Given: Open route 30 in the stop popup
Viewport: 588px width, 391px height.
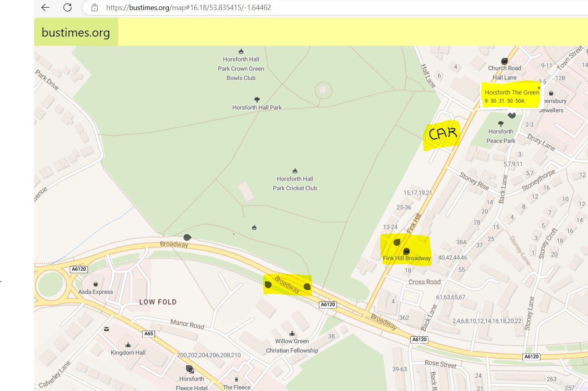Looking at the screenshot, I should pos(493,101).
